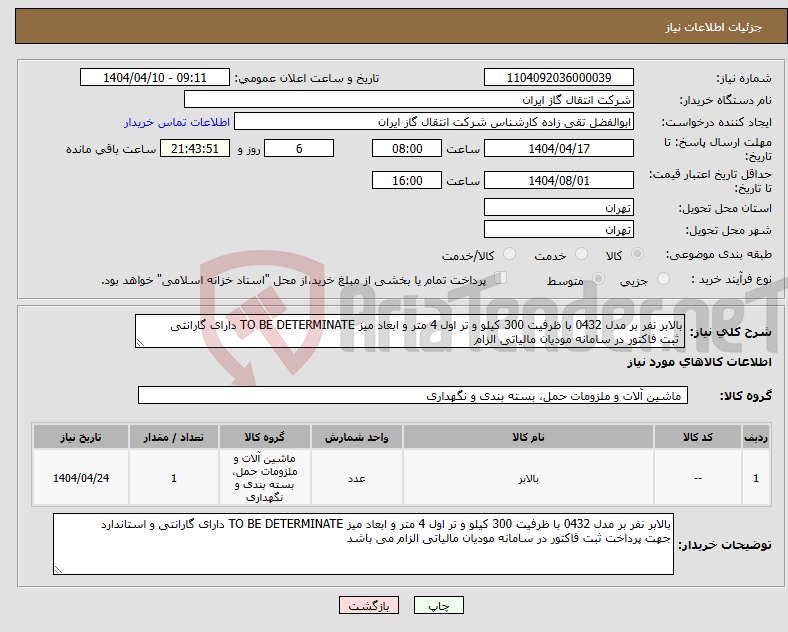
Task: Click the unit cell عدد
Action: [356, 478]
